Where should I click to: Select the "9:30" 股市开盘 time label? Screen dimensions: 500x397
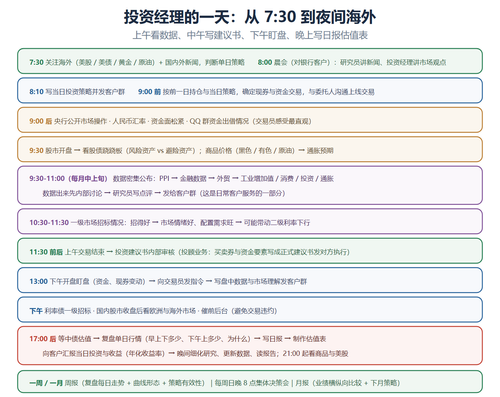(36, 151)
